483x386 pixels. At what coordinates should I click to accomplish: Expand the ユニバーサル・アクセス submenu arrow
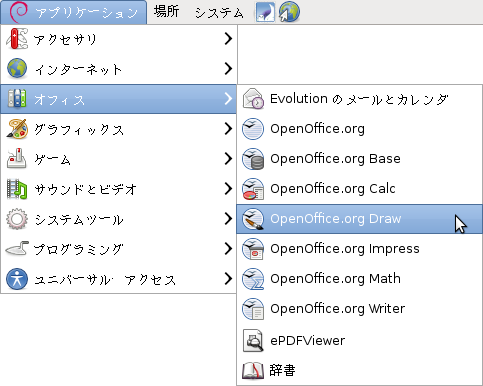click(228, 279)
